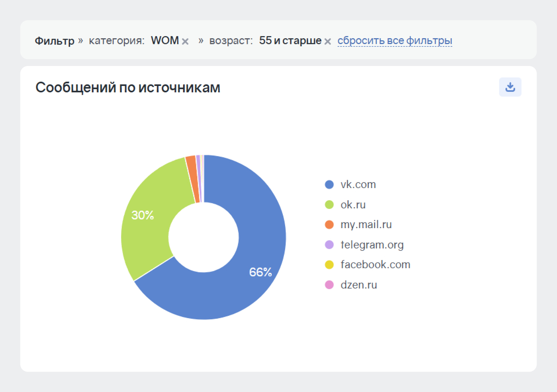Remove the WOM category filter
The image size is (557, 392).
pyautogui.click(x=185, y=41)
